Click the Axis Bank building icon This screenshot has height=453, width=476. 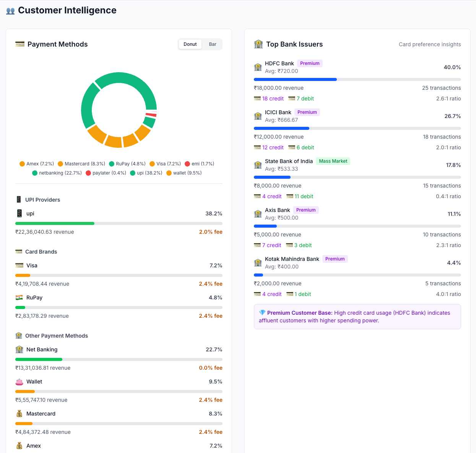point(258,214)
